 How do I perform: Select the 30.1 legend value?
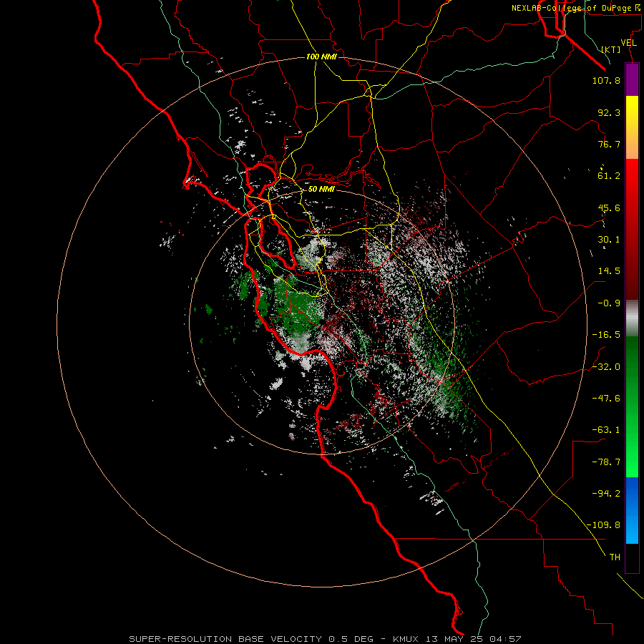coord(609,240)
